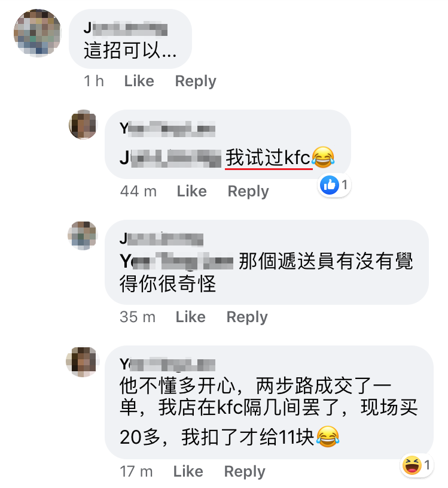Like the 我试过kfc comment
The image size is (448, 488).
pos(191,191)
